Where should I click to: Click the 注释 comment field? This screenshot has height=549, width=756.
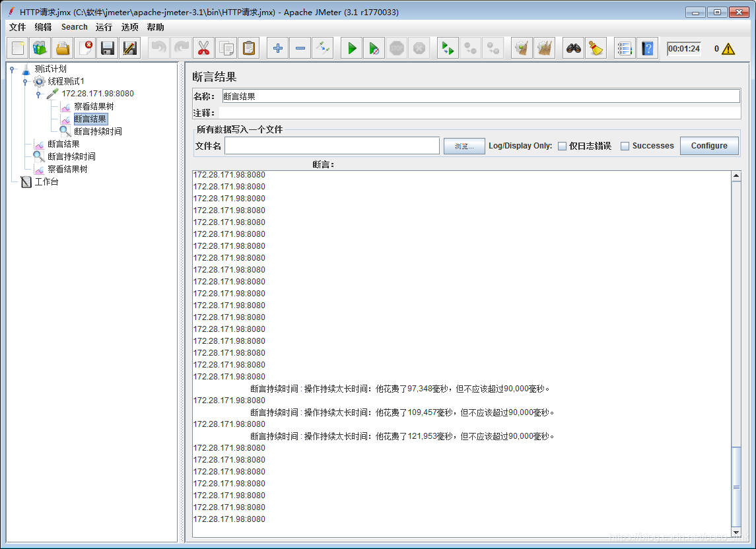[479, 113]
